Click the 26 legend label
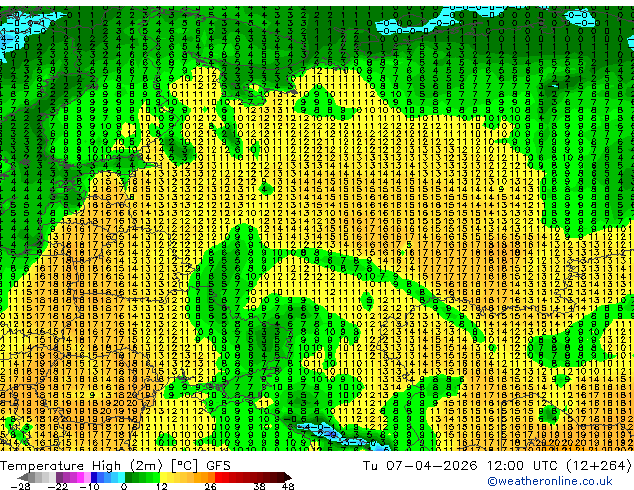Viewport: 634px width, 490px height. 210,486
